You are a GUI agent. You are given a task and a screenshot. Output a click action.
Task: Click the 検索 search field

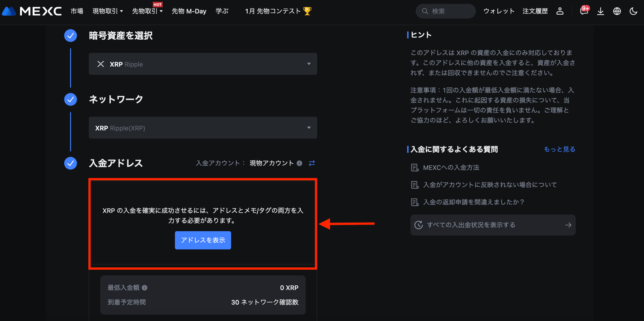coord(446,11)
